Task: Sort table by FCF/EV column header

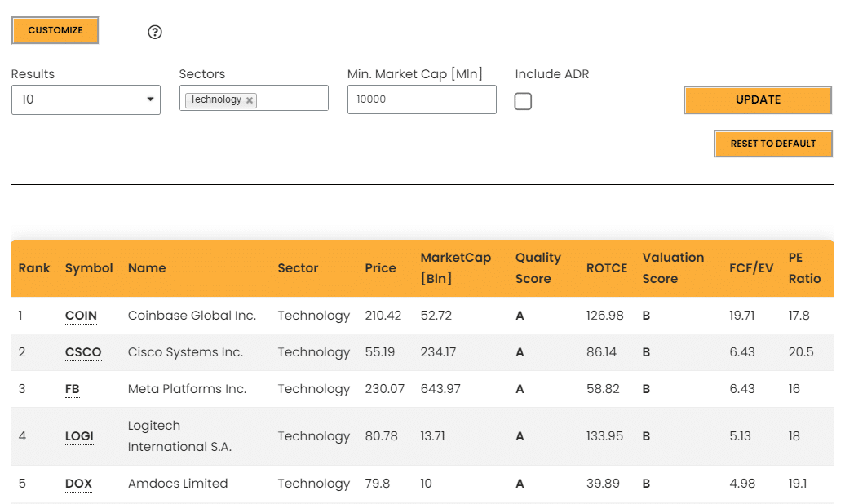Action: pos(751,267)
